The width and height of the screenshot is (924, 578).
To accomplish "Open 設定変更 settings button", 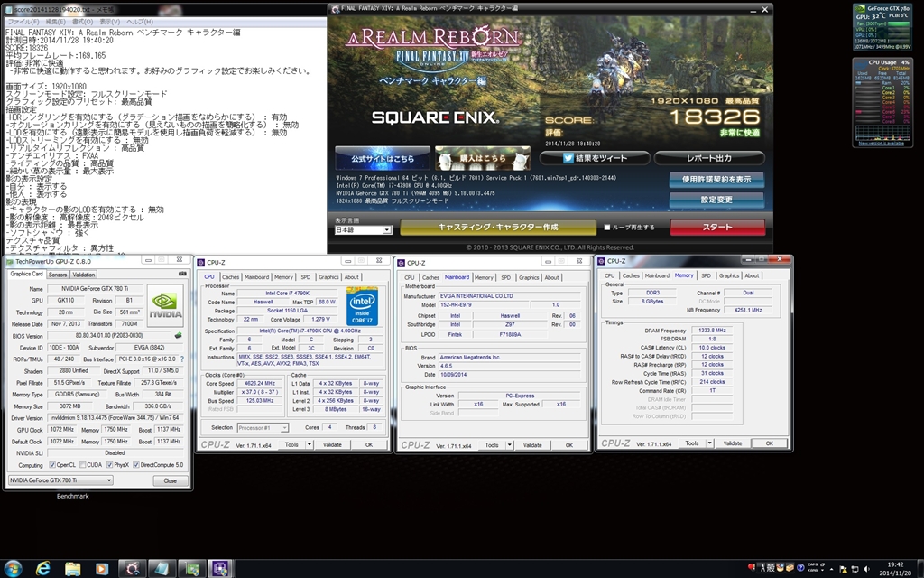I will 716,200.
